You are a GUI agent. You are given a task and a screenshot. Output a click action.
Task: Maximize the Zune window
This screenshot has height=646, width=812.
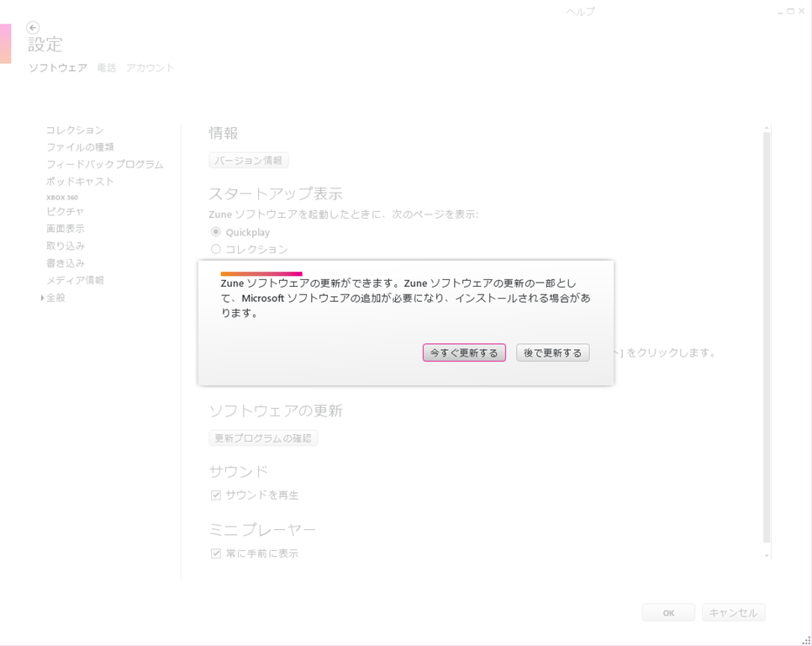pos(791,11)
